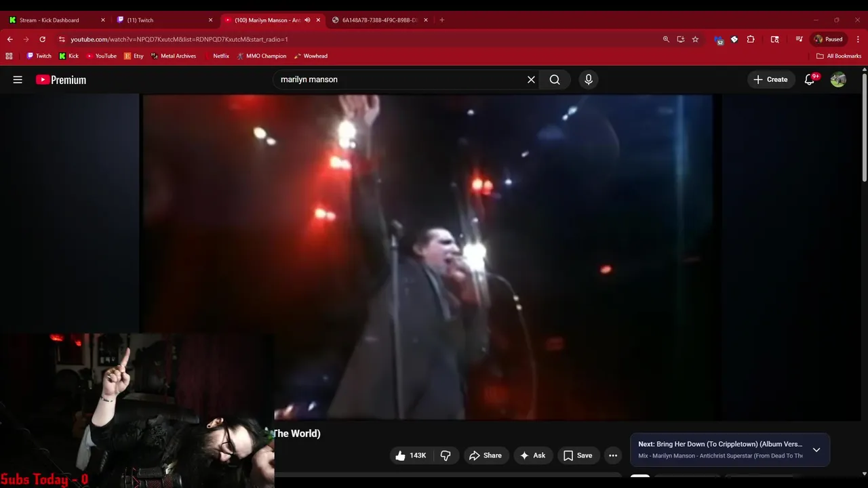Share the video
Screen dimensions: 868x488
486,455
